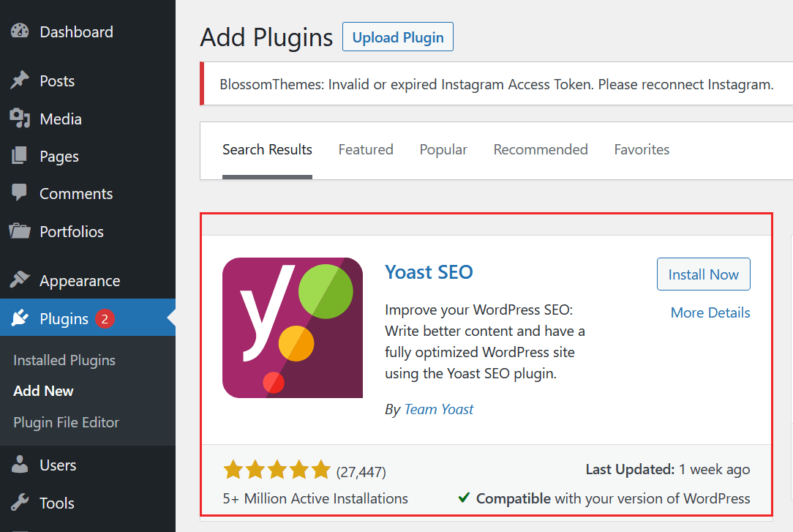Click the Yoast SEO logo thumbnail
Screen dimensions: 793x532
tap(293, 328)
